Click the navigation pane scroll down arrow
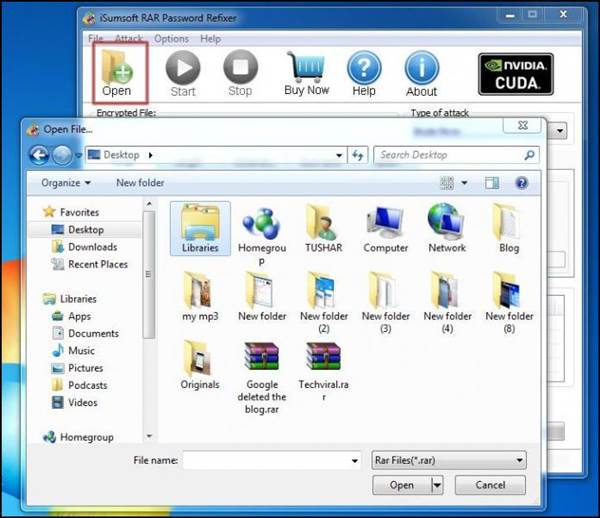 [x=149, y=436]
